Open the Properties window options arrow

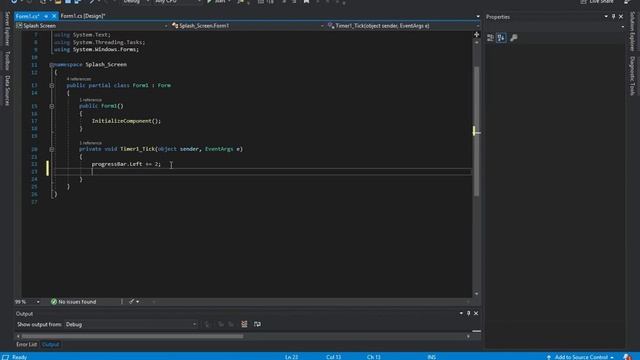(606, 17)
